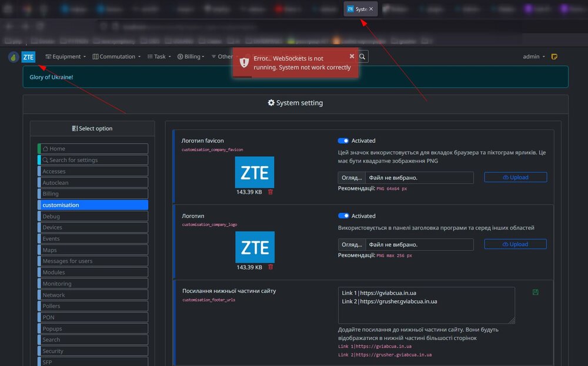Click the trash icon under the company logo

tap(270, 267)
